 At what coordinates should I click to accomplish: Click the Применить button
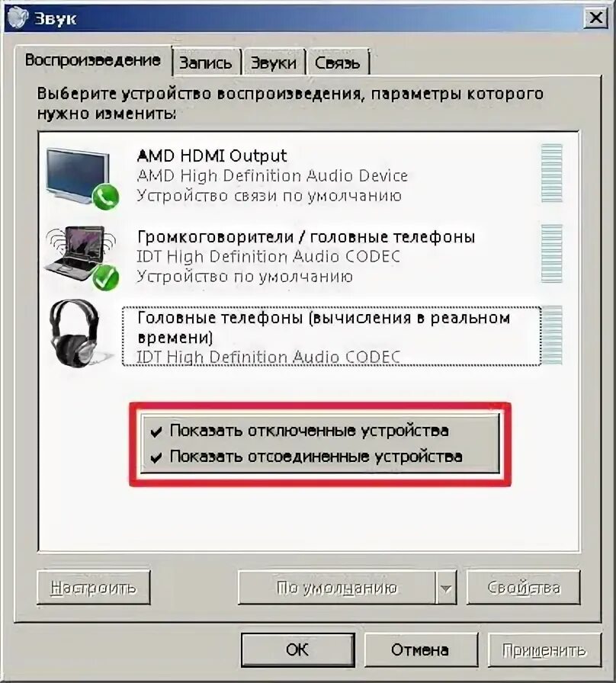click(x=544, y=649)
